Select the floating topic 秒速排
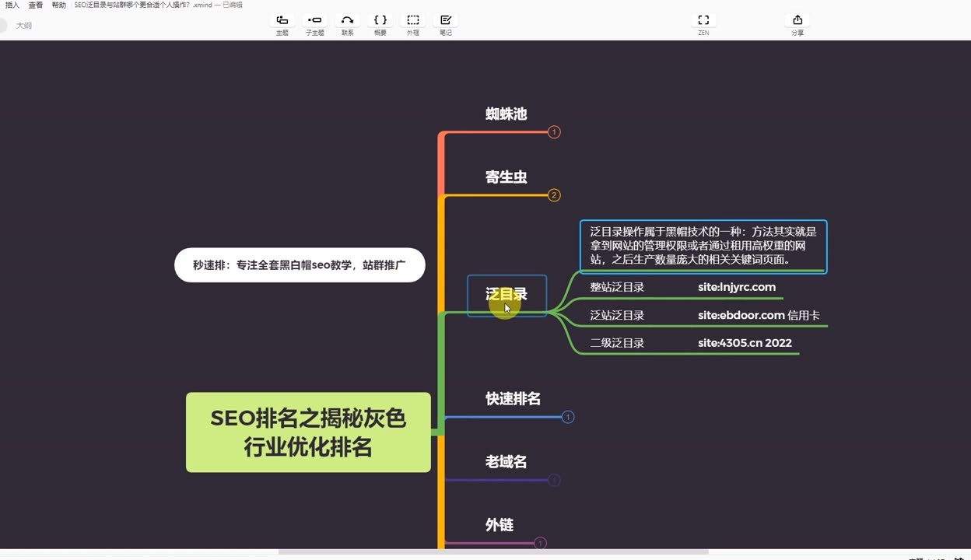The image size is (971, 560). click(300, 265)
